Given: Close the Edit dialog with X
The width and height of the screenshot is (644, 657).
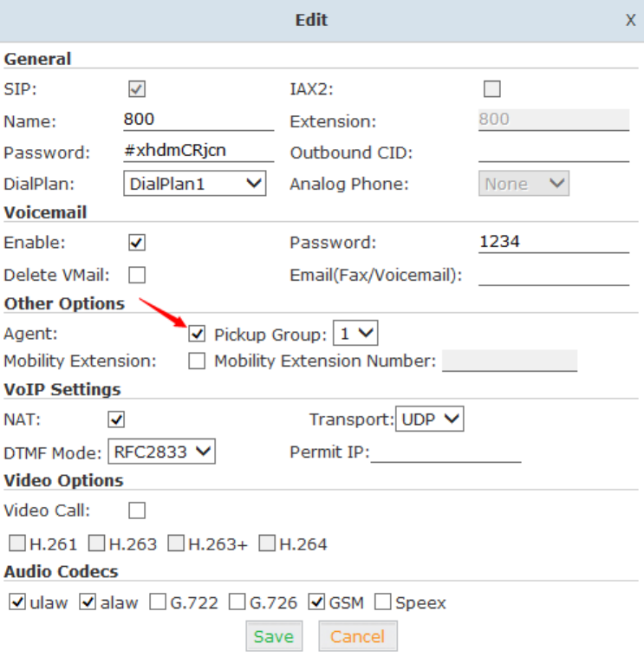Looking at the screenshot, I should point(630,20).
